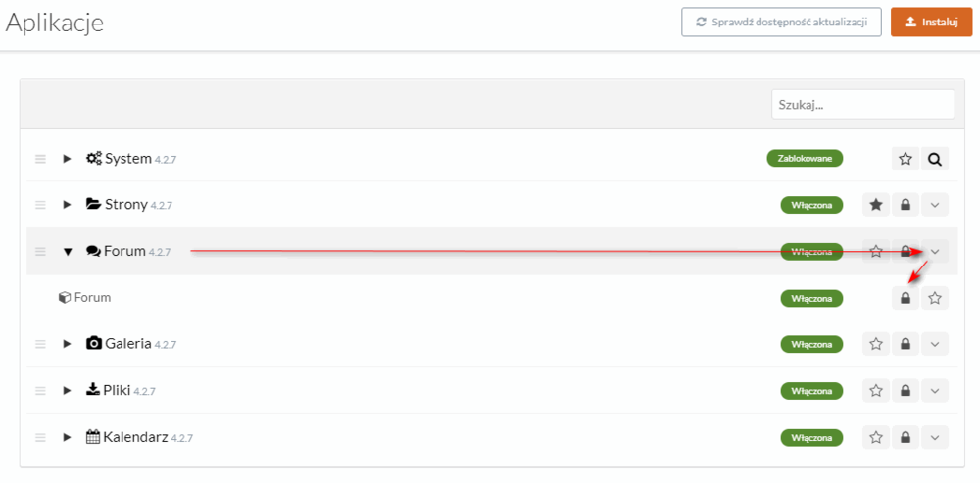Viewport: 980px width, 483px height.
Task: Click Sprawdź dostępność aktualizacji button
Action: pyautogui.click(x=781, y=22)
